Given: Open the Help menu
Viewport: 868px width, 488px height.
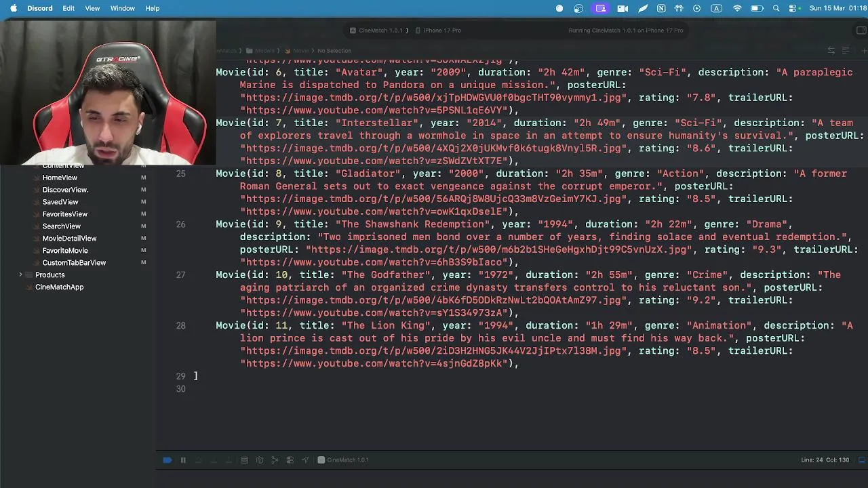Looking at the screenshot, I should [153, 8].
